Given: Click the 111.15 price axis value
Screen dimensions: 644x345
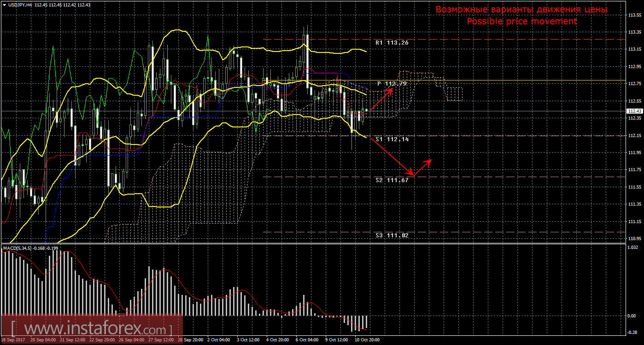Looking at the screenshot, I should click(634, 221).
